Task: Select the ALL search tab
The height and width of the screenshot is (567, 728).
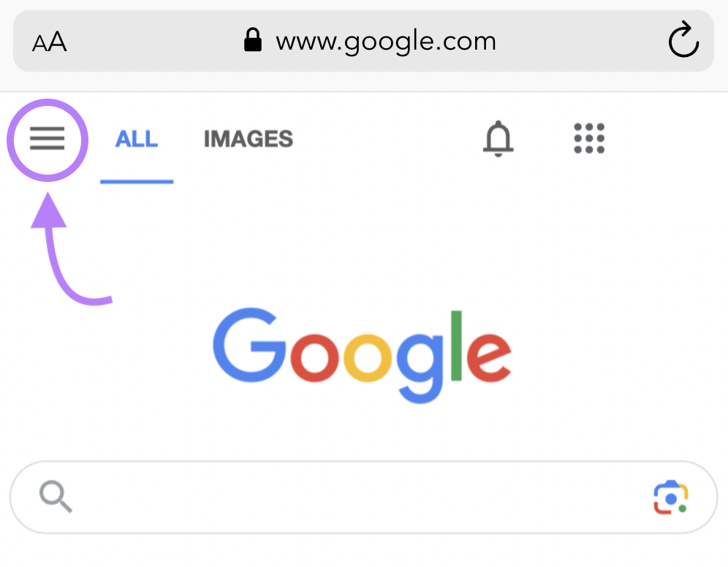Action: (x=137, y=139)
